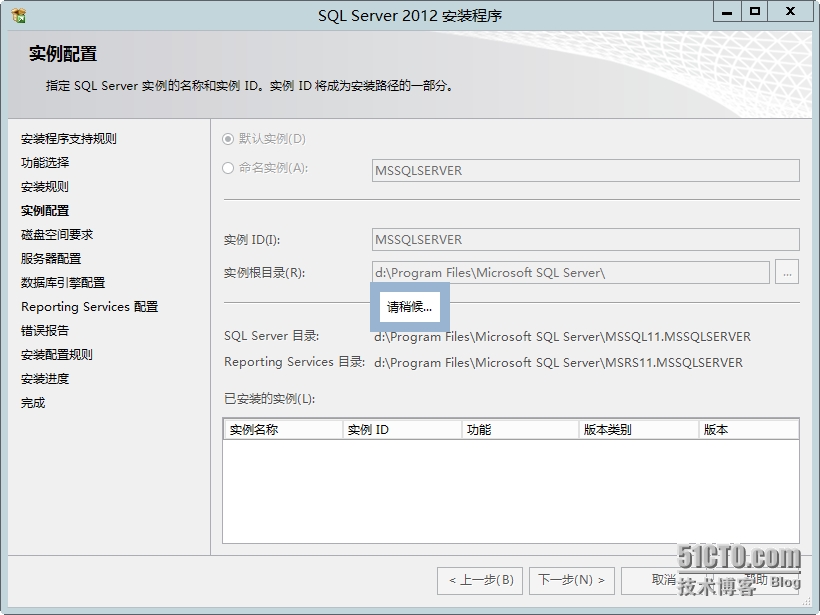This screenshot has width=820, height=615.
Task: Sort by the 功能 column header
Action: click(x=520, y=430)
